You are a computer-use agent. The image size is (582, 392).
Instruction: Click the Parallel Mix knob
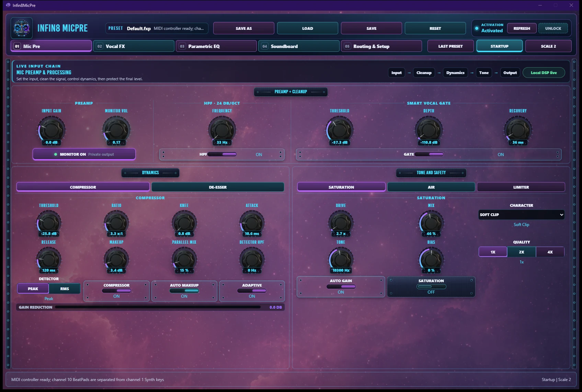[184, 260]
